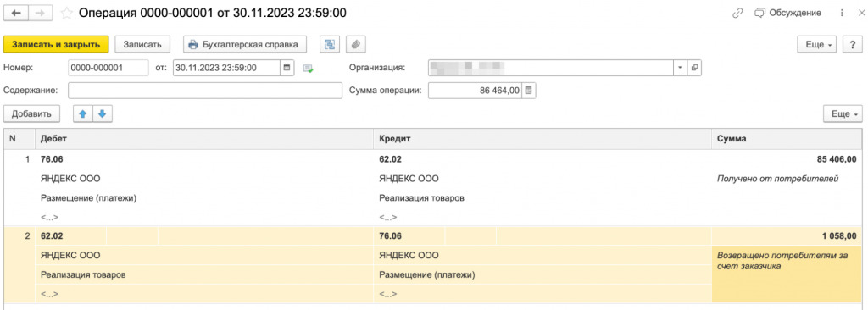Select credit account 62.02 in row 1

pos(390,159)
